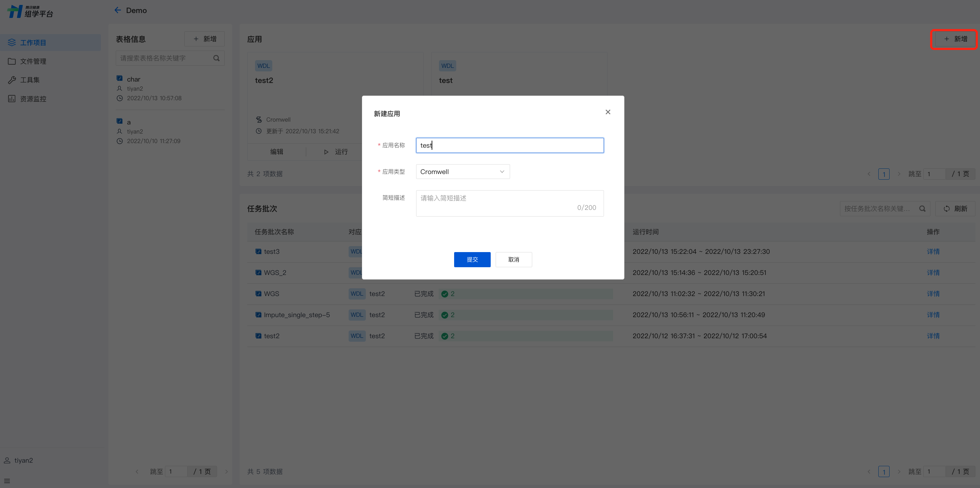This screenshot has height=488, width=980.
Task: Click the file management folder icon
Action: point(12,61)
